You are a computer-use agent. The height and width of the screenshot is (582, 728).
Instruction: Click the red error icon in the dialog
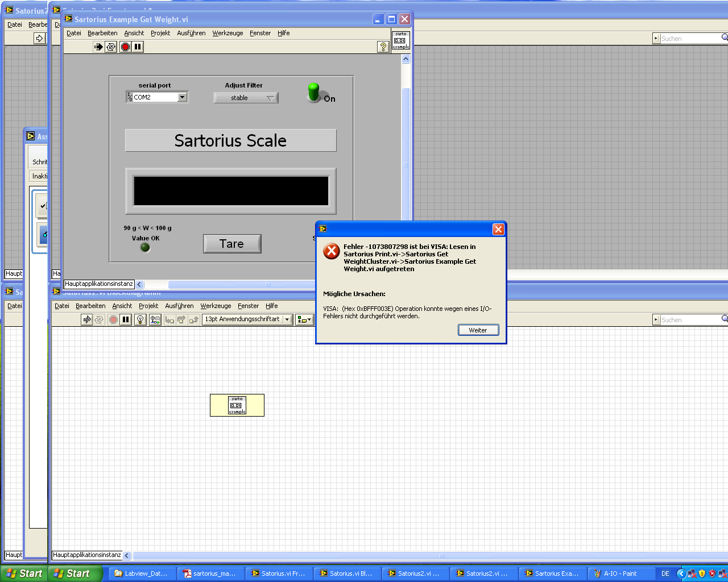(332, 251)
